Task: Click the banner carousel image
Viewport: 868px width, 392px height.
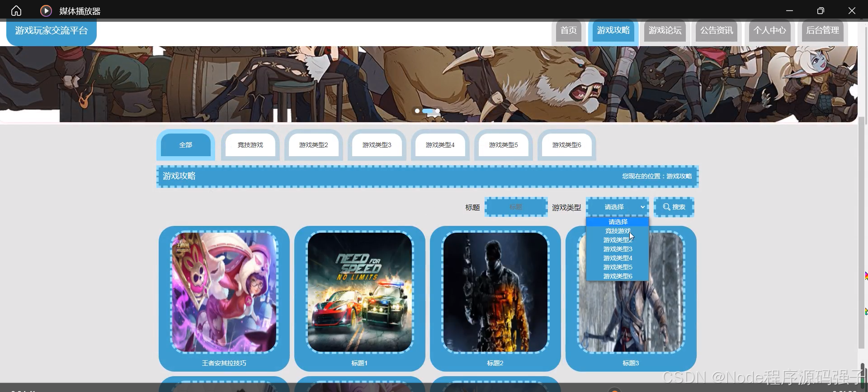Action: coord(429,84)
